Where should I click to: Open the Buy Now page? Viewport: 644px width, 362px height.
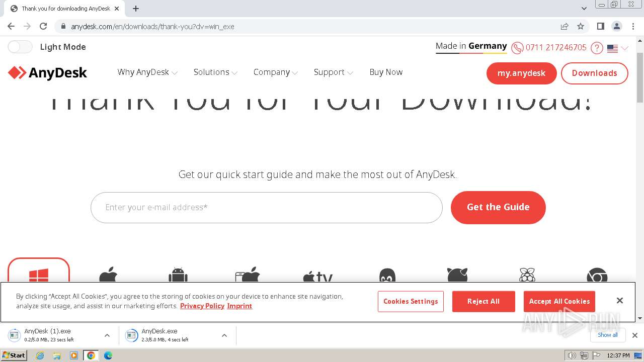(x=386, y=72)
